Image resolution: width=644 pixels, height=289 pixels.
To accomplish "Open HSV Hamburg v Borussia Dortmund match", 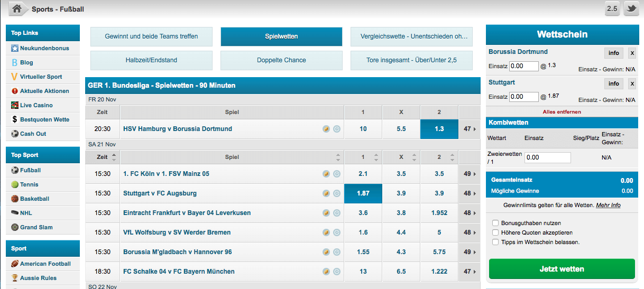I will coord(178,129).
